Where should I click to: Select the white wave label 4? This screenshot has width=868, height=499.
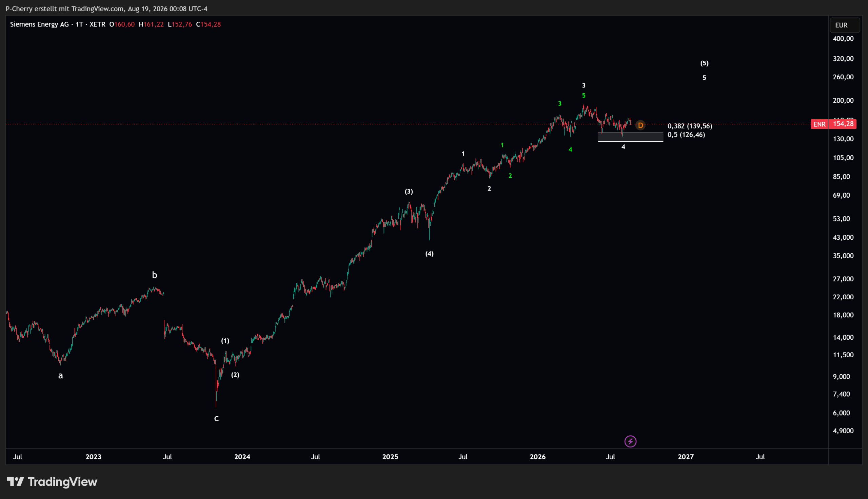(x=623, y=147)
